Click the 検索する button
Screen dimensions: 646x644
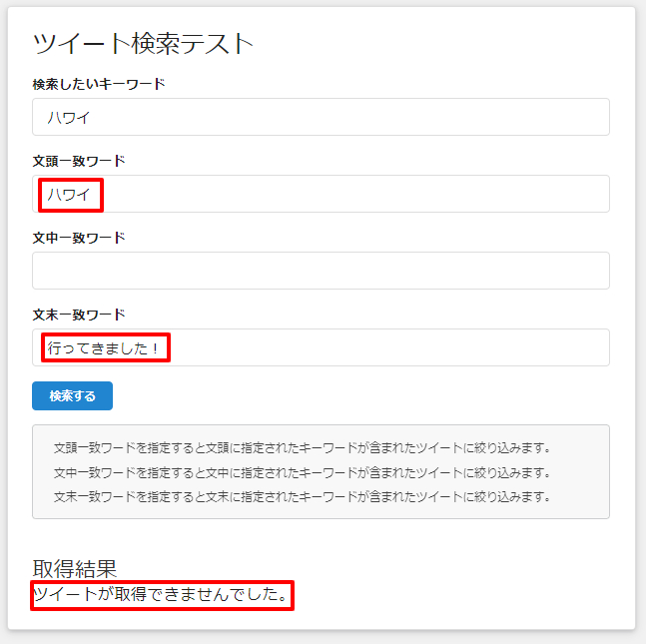point(72,395)
